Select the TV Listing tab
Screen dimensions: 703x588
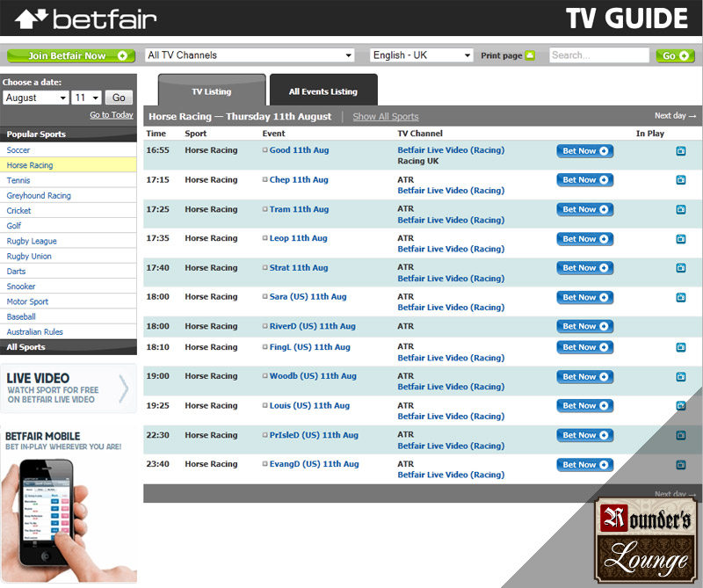[x=212, y=91]
